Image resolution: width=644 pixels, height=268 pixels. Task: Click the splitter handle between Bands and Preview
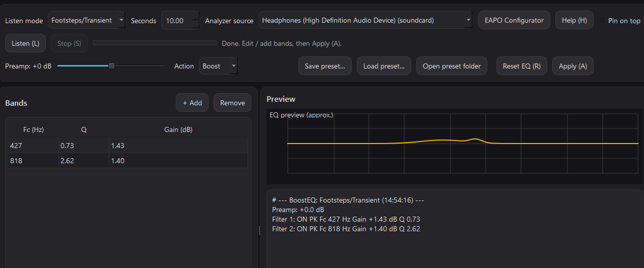coord(259,230)
